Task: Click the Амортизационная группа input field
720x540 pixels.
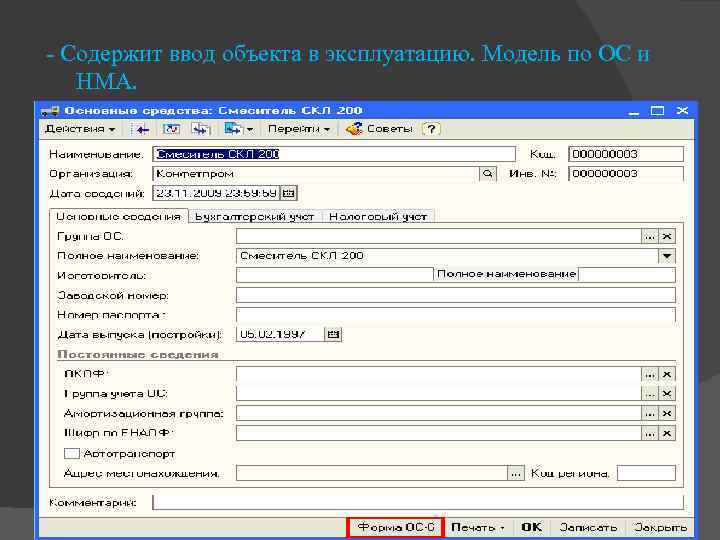Action: [x=439, y=414]
